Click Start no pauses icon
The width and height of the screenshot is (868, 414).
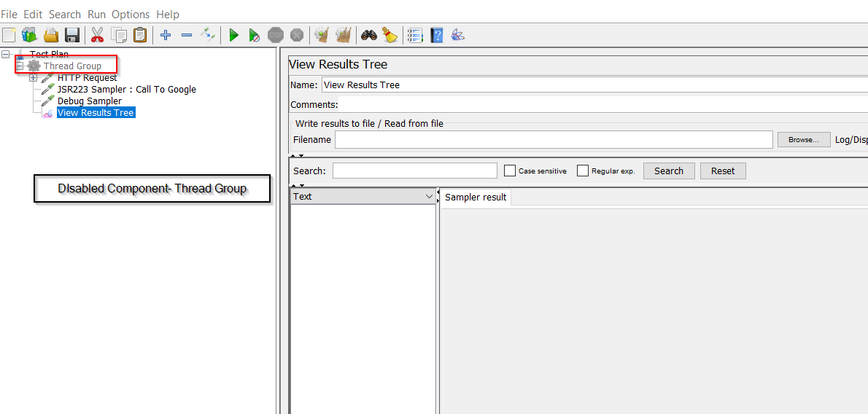pyautogui.click(x=254, y=36)
